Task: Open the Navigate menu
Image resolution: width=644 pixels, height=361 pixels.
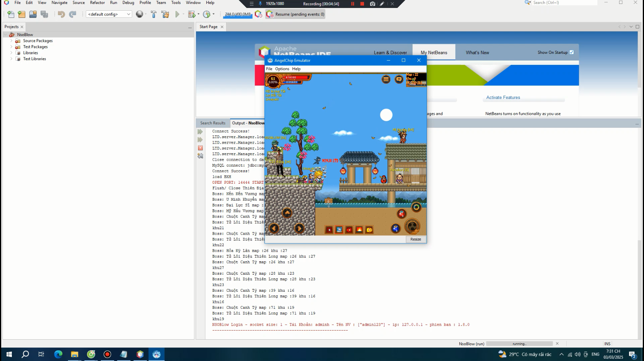Action: (x=59, y=3)
